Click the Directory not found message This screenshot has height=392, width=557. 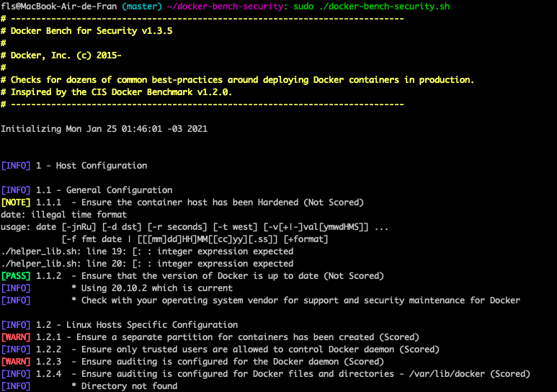click(x=128, y=386)
